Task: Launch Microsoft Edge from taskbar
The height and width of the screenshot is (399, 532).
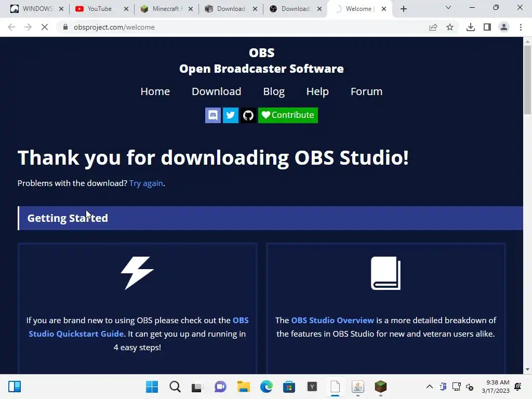Action: (267, 387)
